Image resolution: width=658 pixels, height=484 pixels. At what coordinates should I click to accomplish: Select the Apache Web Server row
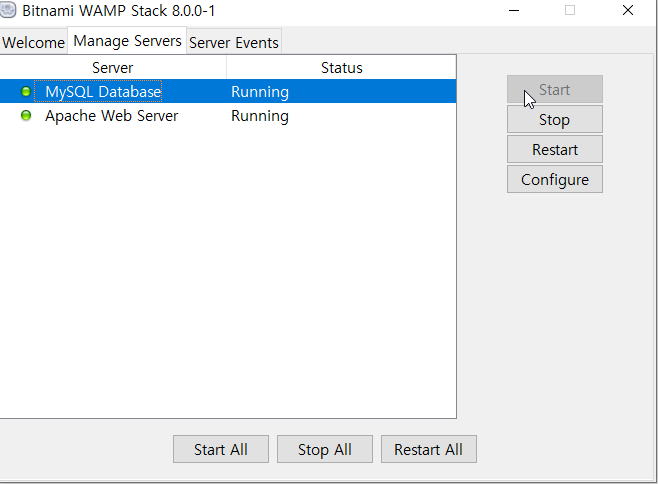tap(228, 116)
